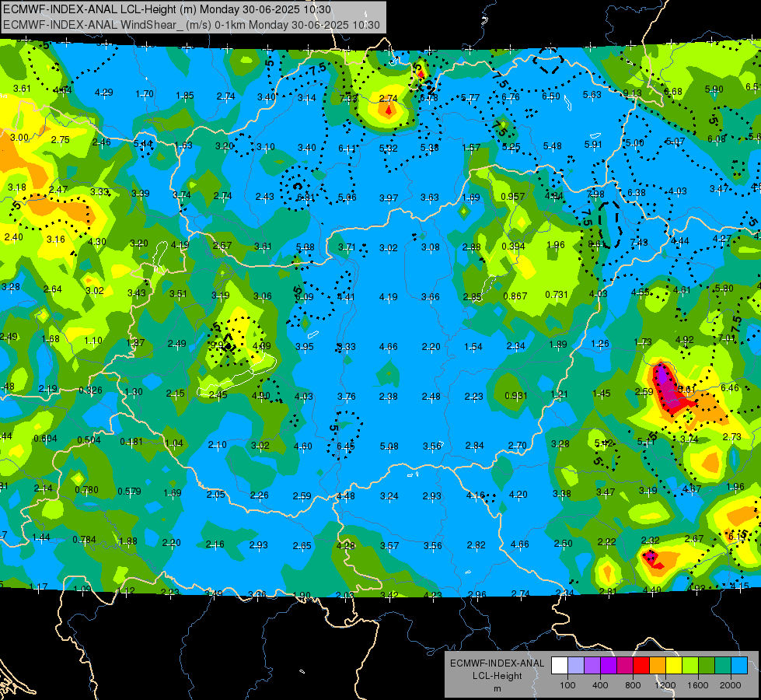Click the wind shear value 0.931
761x700 pixels.
(x=516, y=396)
